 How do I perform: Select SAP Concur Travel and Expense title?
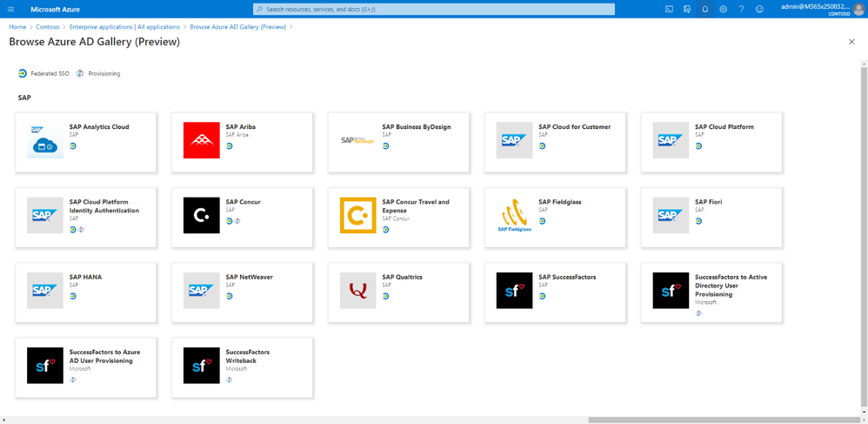416,206
